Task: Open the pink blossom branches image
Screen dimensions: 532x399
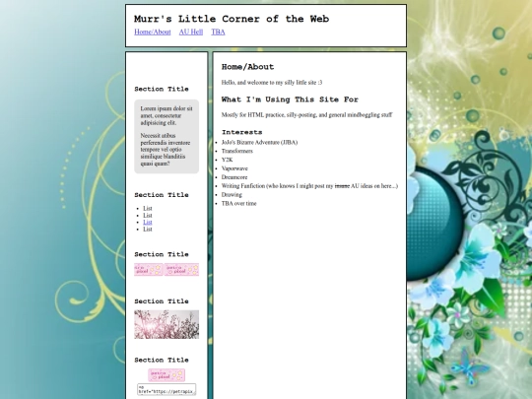Action: click(x=166, y=324)
